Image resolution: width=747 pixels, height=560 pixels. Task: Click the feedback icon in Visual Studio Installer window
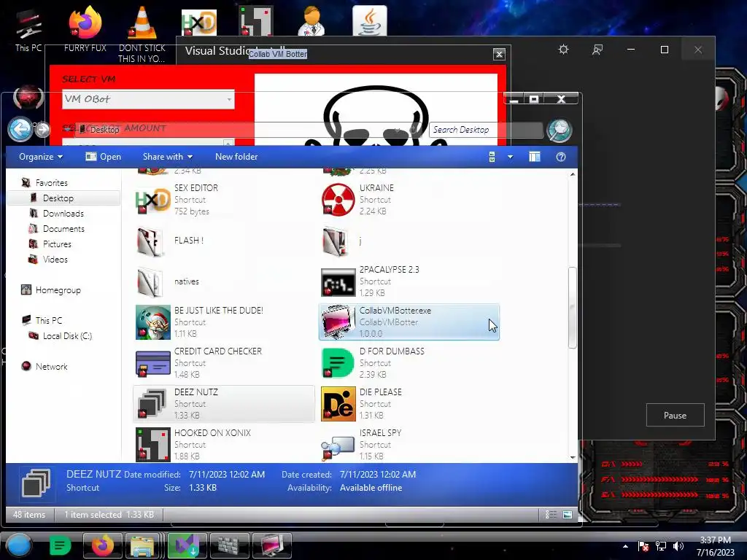(x=597, y=50)
